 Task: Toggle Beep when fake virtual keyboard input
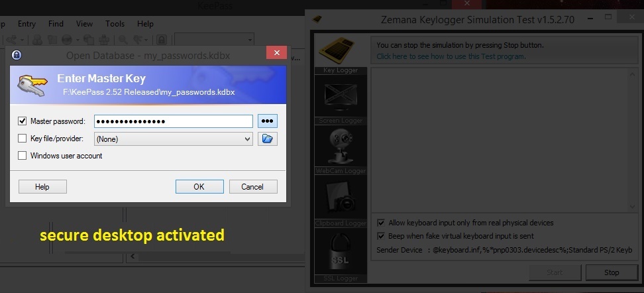point(381,236)
